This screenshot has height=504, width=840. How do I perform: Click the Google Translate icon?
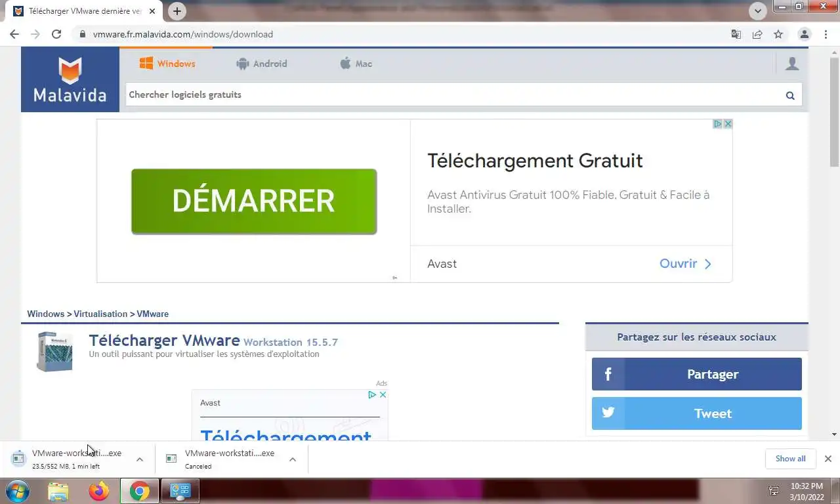pos(736,34)
